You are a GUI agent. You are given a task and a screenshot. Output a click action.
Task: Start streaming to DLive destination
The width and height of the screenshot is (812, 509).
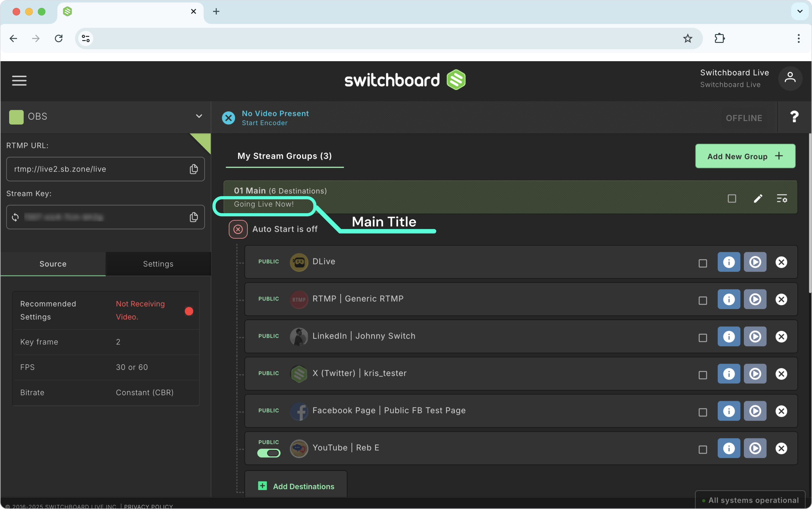click(755, 262)
